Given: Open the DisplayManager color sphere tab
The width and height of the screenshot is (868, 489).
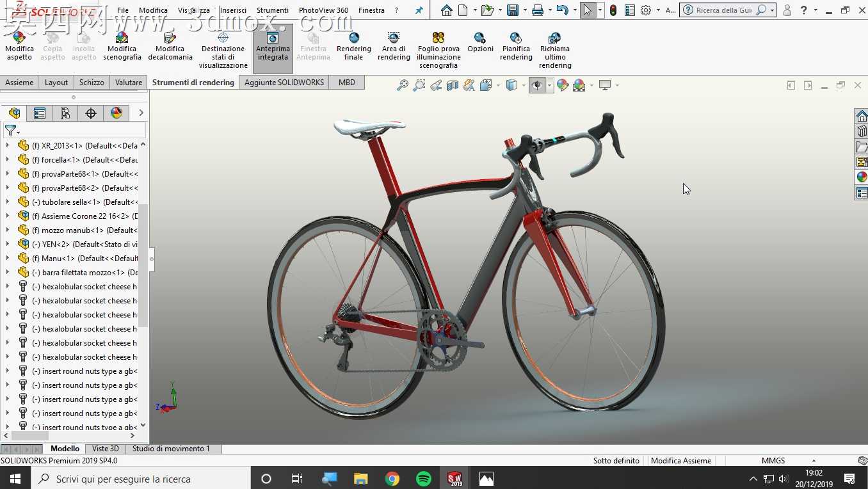Looking at the screenshot, I should coord(117,113).
